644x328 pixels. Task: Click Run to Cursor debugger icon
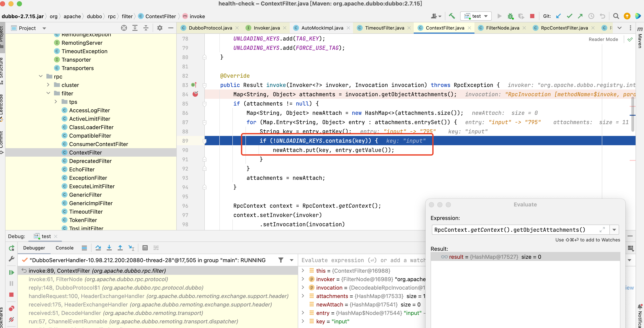click(x=131, y=248)
